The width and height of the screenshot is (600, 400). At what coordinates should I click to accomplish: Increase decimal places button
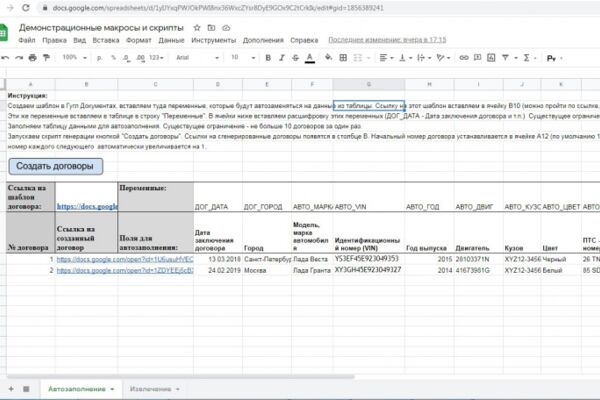tap(140, 58)
